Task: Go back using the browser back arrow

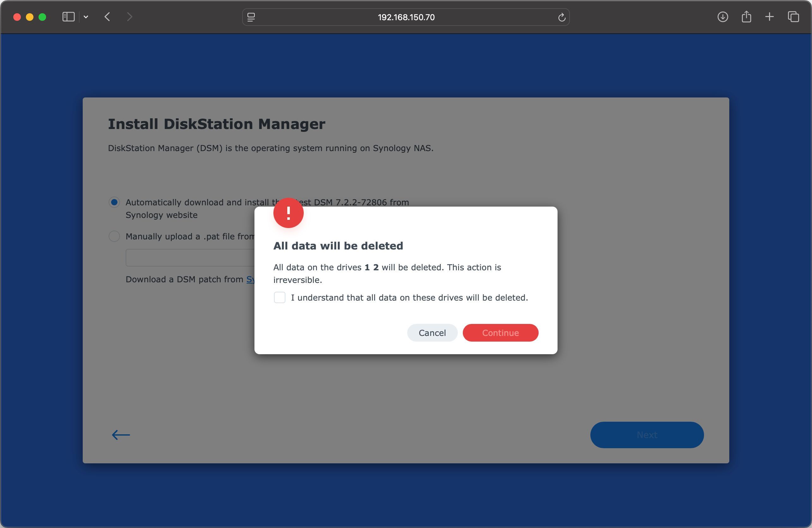Action: 107,17
